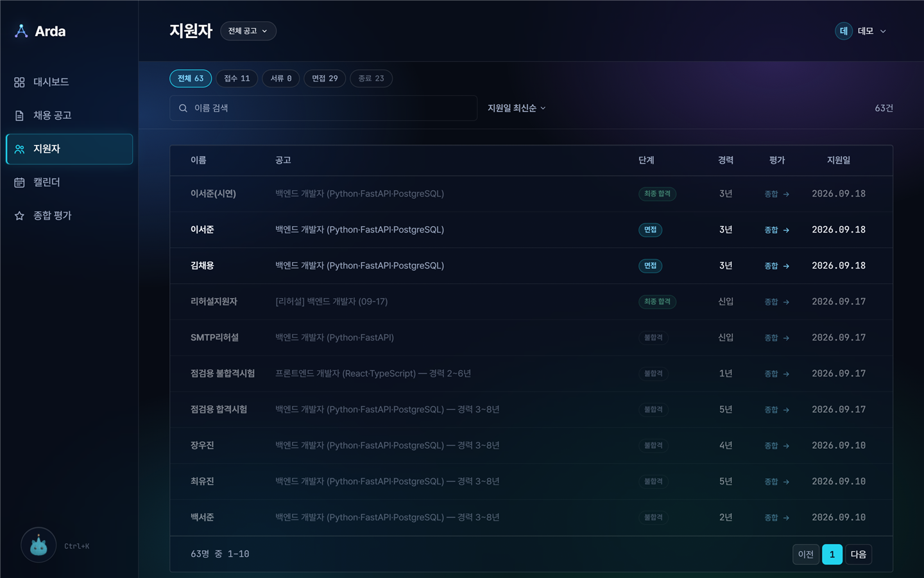
Task: Open 종합 evaluation link for 장우진
Action: point(777,446)
